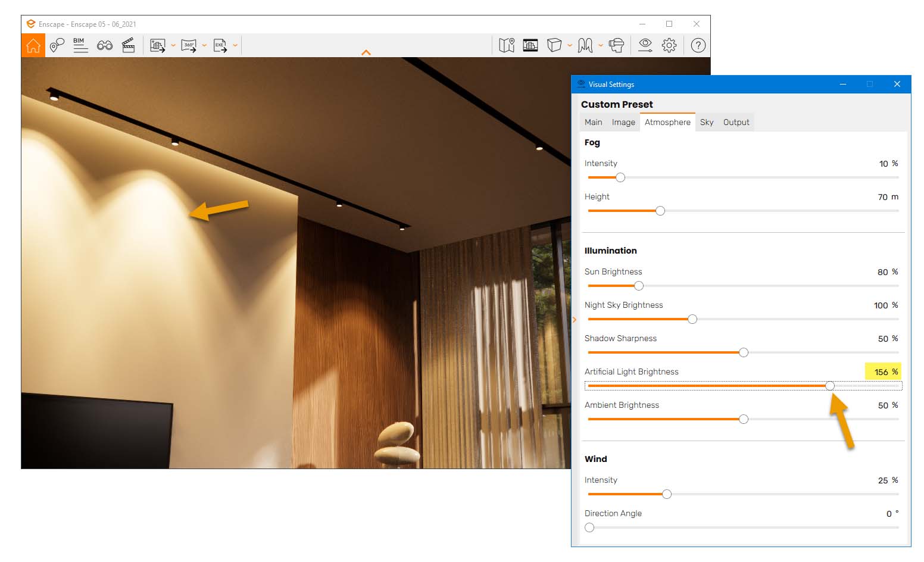Open the BIM mode panel
This screenshot has height=562, width=924.
[80, 45]
